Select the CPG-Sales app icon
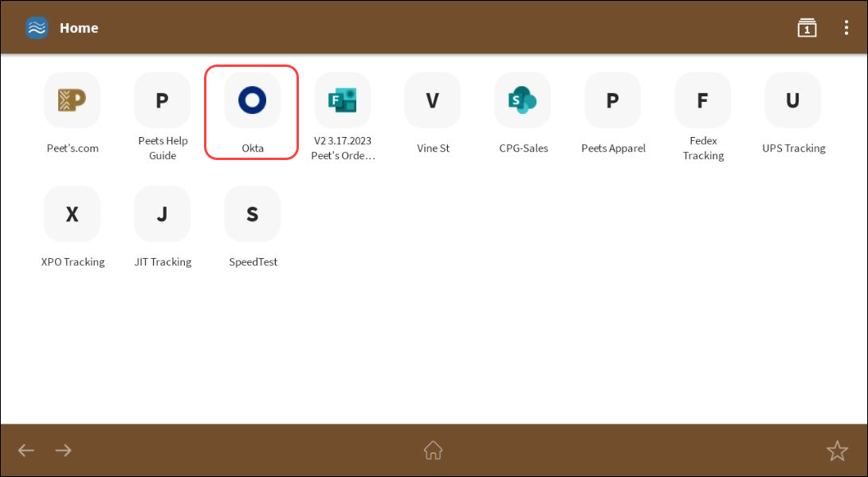The height and width of the screenshot is (477, 868). pos(522,100)
